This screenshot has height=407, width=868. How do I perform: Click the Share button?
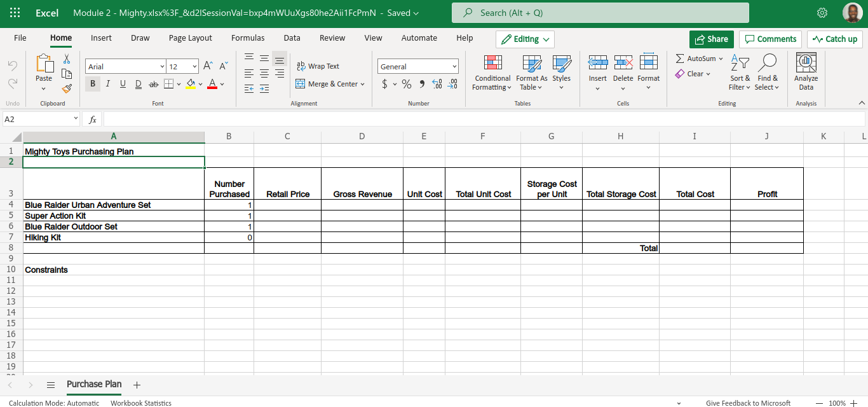click(711, 39)
